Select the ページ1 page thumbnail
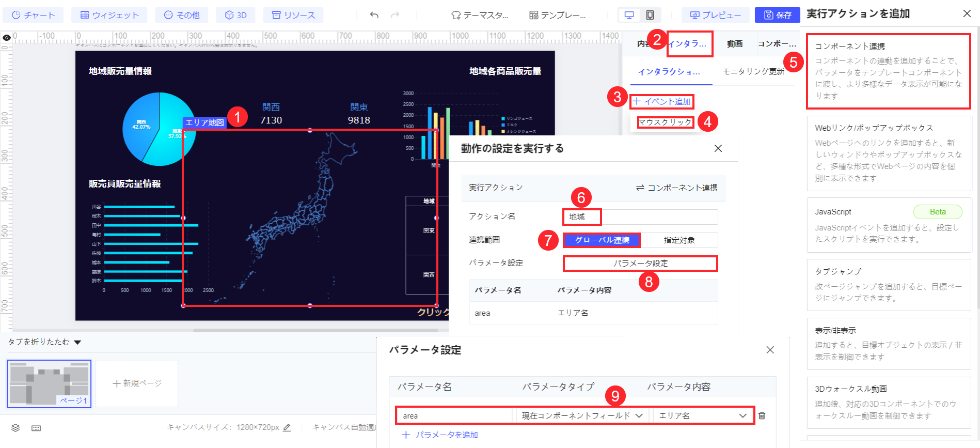This screenshot has height=448, width=980. 49,383
